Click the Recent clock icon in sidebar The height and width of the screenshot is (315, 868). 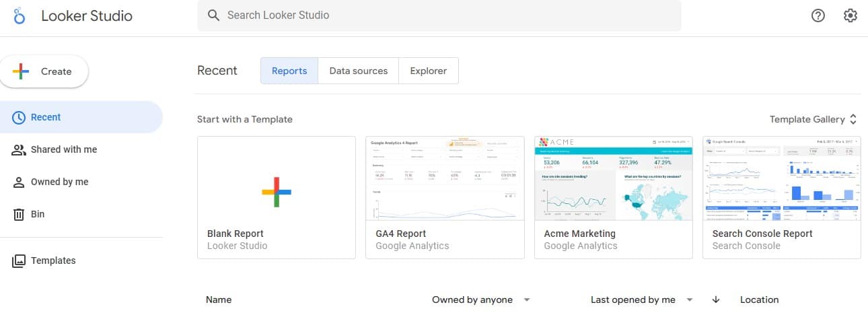coord(19,117)
